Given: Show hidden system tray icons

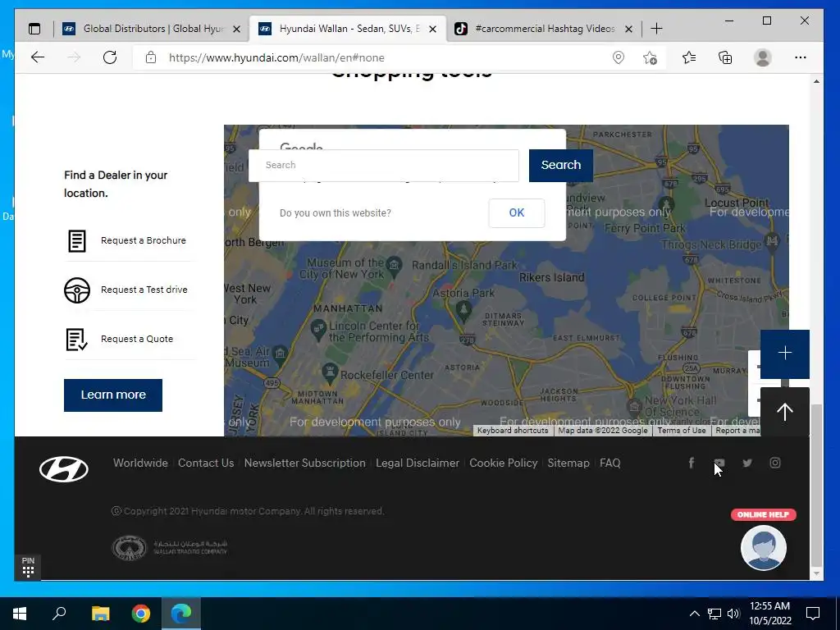Looking at the screenshot, I should (694, 614).
